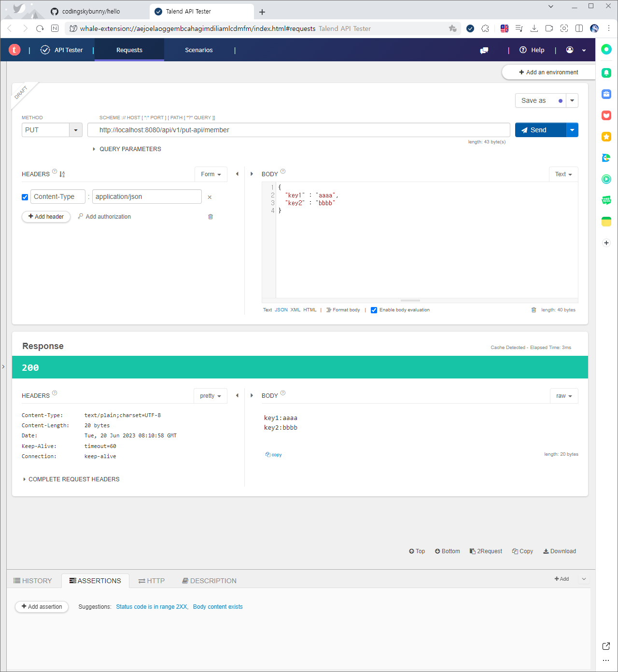Image resolution: width=618 pixels, height=672 pixels.
Task: Click the Add header button
Action: 46,217
